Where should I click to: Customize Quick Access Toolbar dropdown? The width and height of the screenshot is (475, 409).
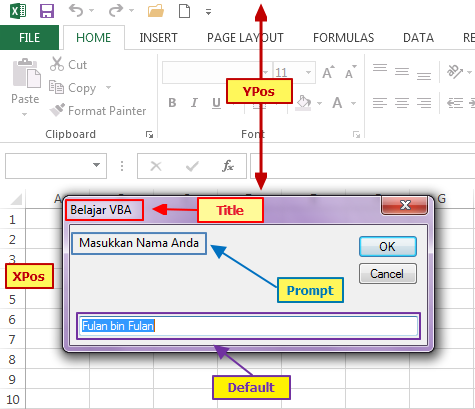[x=208, y=12]
